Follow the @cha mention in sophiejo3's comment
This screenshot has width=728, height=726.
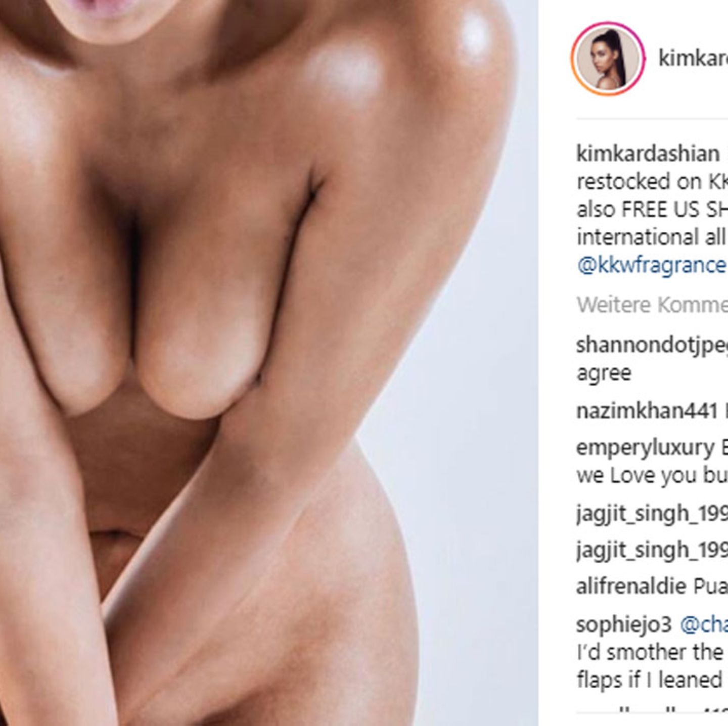pos(704,625)
